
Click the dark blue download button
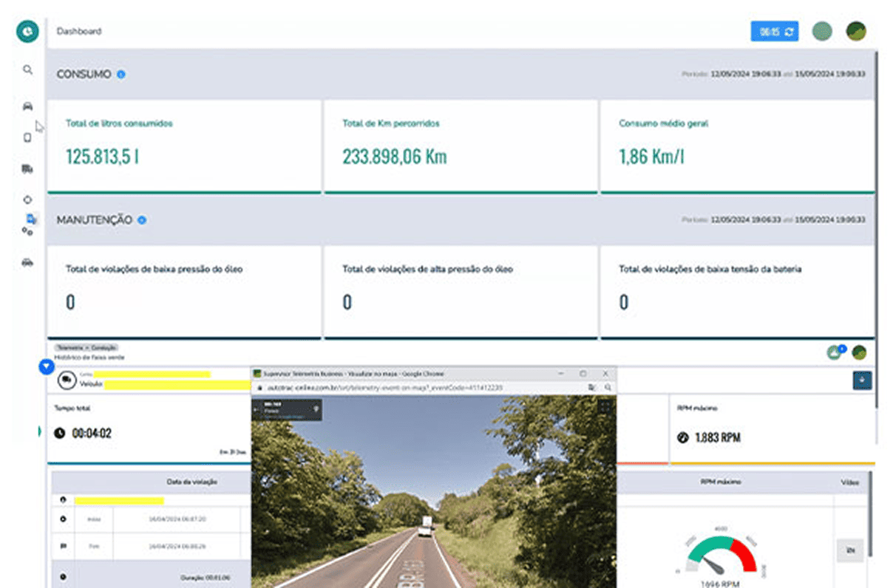click(862, 380)
